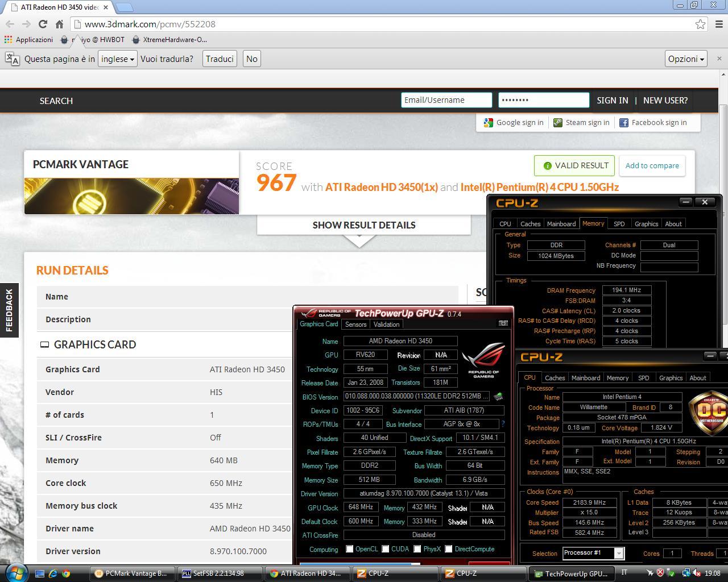Click the SIGN IN button
This screenshot has height=582, width=728.
[613, 100]
